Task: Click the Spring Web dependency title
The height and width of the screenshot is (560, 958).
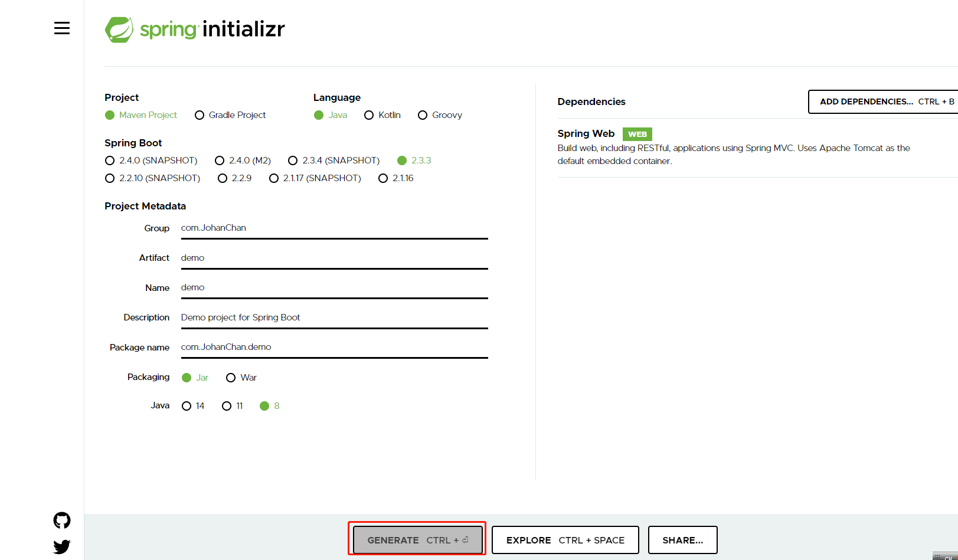Action: [x=586, y=133]
